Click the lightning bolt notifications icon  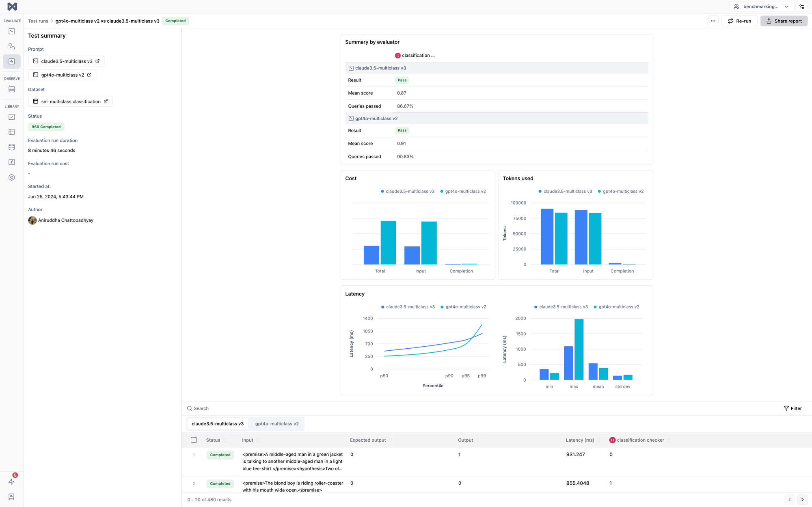(x=11, y=482)
